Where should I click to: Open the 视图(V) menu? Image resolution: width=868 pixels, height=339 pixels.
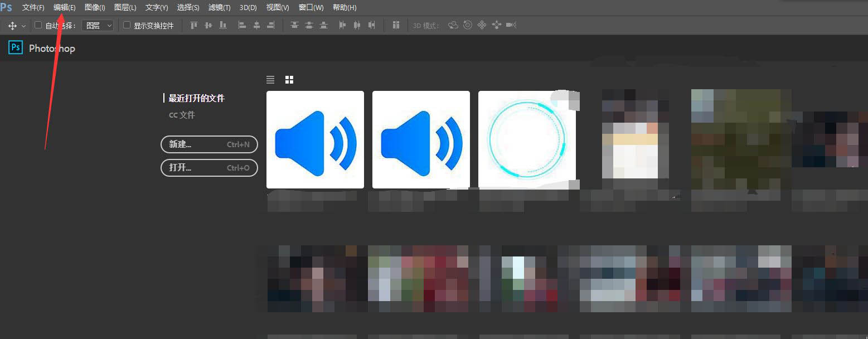(x=278, y=7)
